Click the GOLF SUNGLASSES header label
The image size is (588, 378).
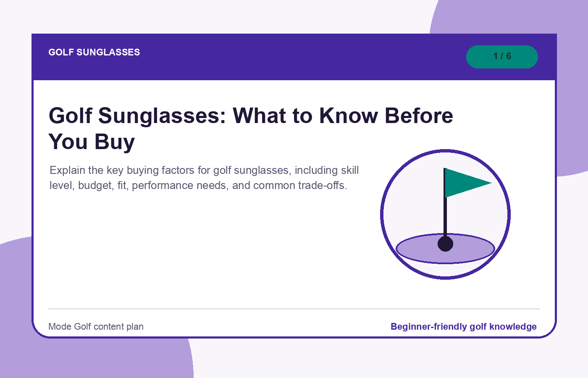pyautogui.click(x=94, y=52)
